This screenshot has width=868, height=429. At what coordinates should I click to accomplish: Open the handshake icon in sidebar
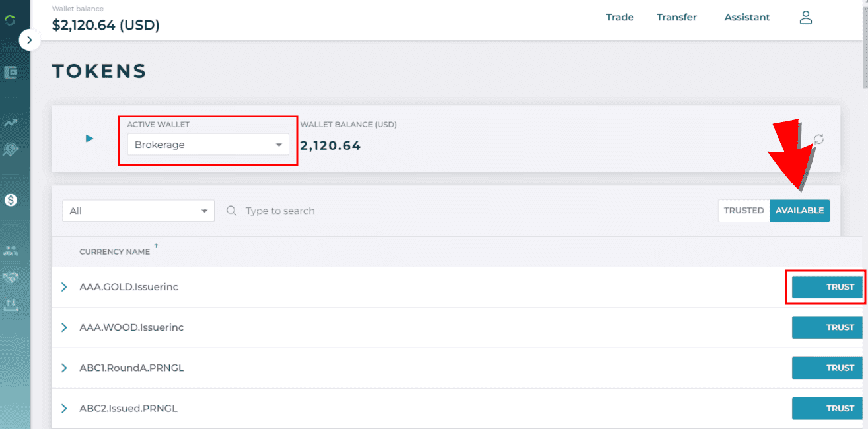pos(11,278)
